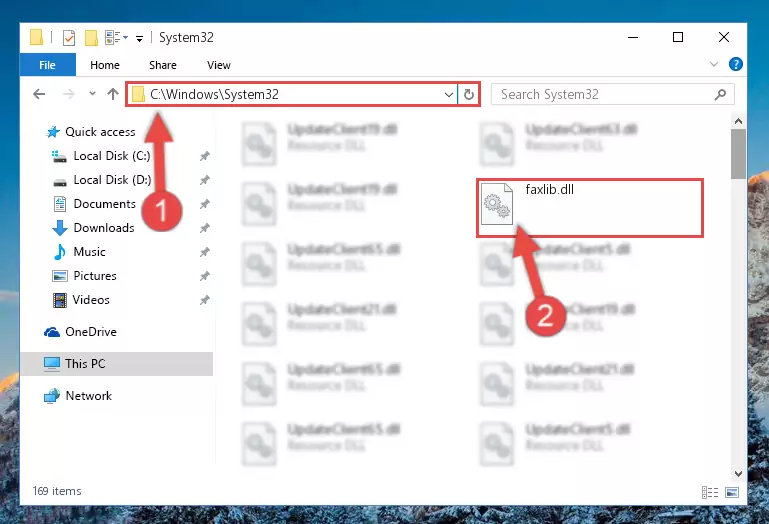Open Downloads in the navigation pane

[103, 228]
